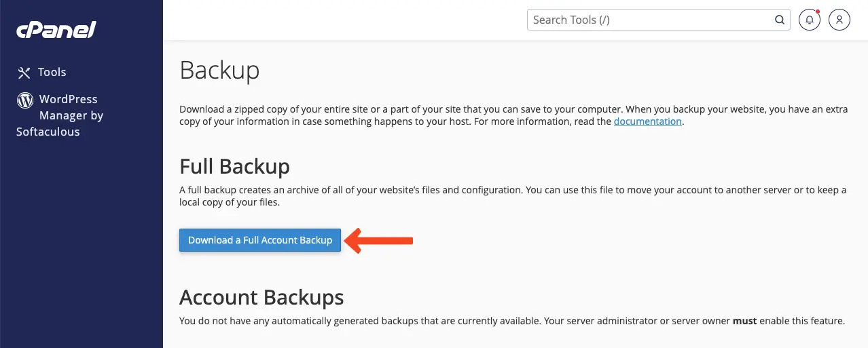The width and height of the screenshot is (868, 348).
Task: Follow the documentation link
Action: (647, 122)
